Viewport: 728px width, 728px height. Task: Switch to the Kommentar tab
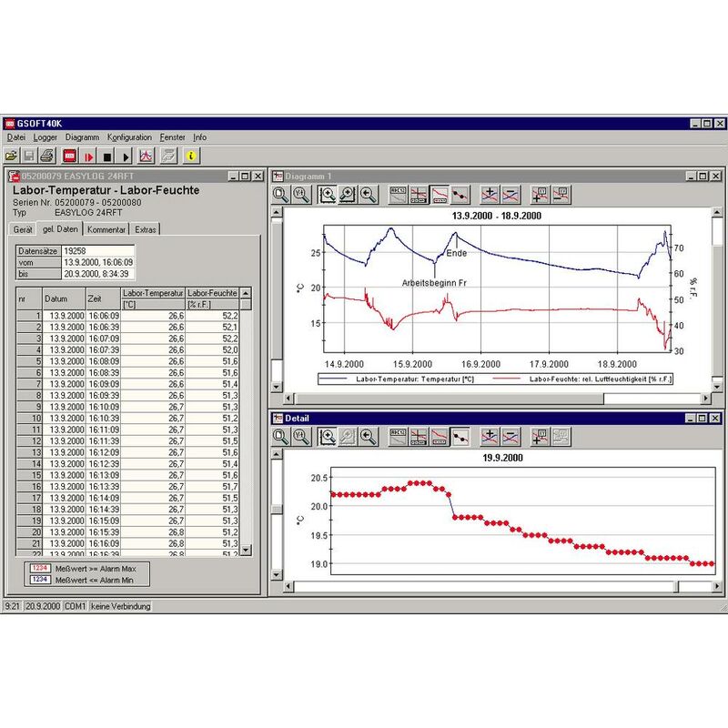pyautogui.click(x=106, y=229)
